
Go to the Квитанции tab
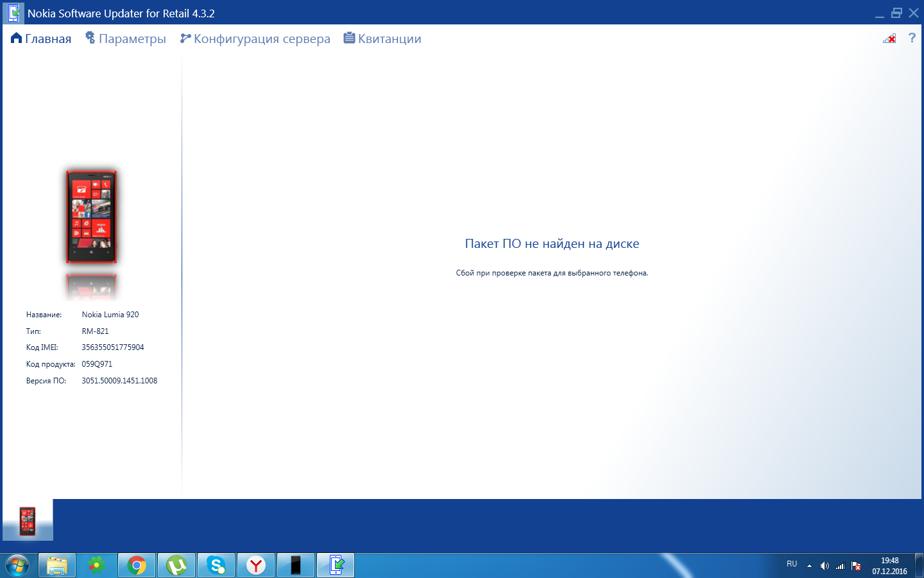(x=382, y=39)
